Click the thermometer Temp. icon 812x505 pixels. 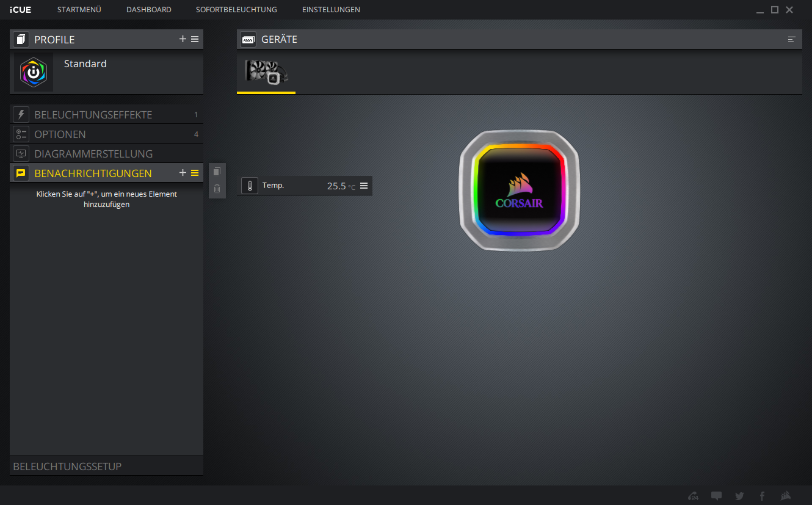pos(250,186)
